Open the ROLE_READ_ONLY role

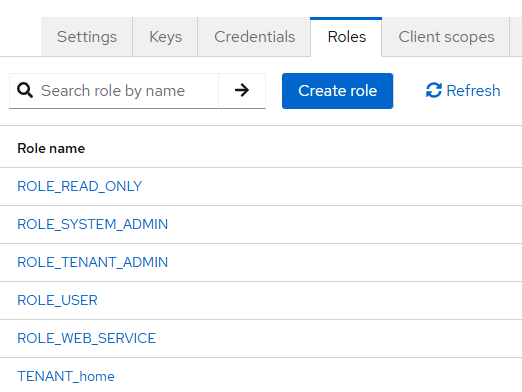80,186
